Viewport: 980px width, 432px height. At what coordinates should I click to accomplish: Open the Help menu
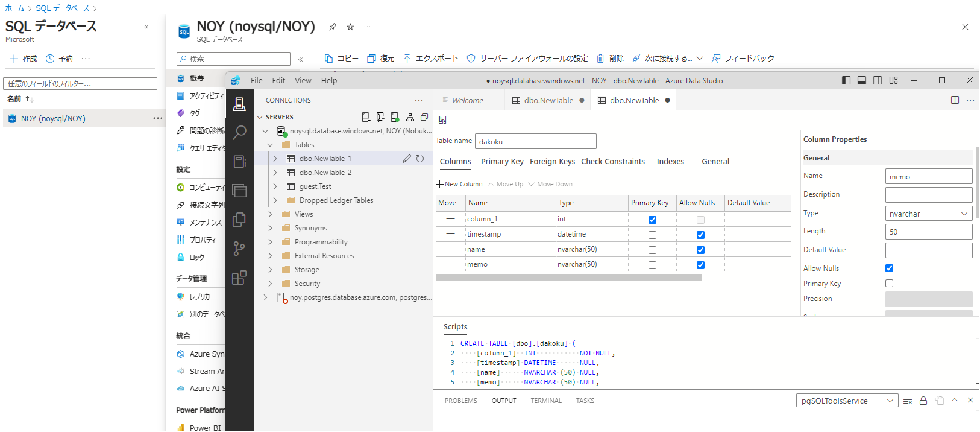click(329, 80)
